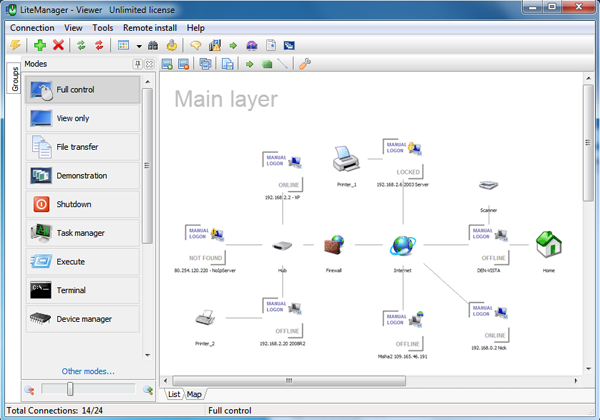The height and width of the screenshot is (420, 600).
Task: Open the Groups side tab
Action: tap(15, 78)
